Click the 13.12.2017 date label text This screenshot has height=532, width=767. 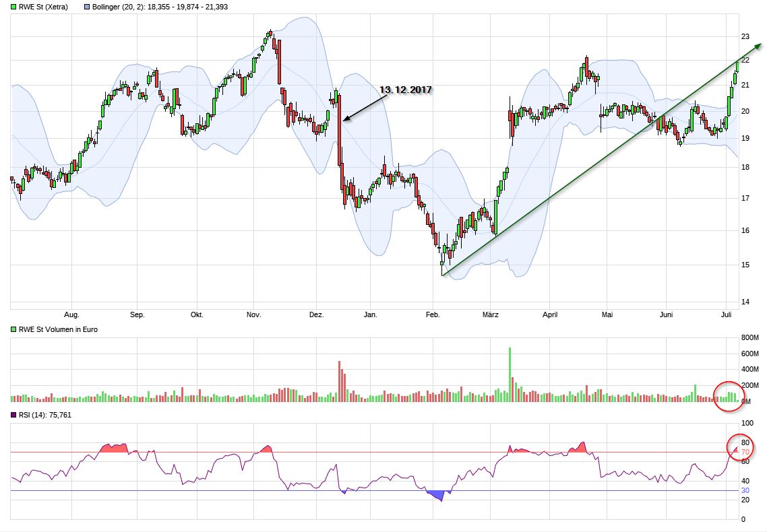coord(406,88)
